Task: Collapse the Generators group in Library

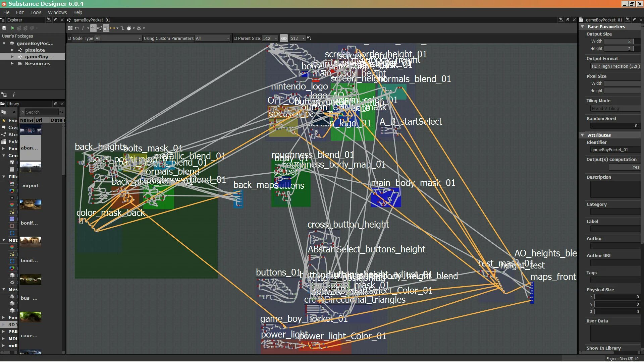Action: click(4, 156)
